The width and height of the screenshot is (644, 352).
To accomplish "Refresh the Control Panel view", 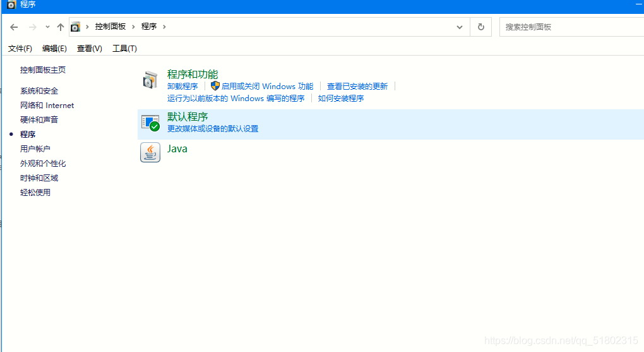I will coord(481,27).
